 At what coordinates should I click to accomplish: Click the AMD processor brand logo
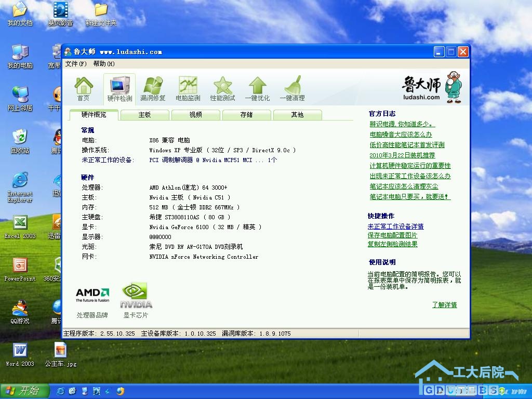point(92,295)
